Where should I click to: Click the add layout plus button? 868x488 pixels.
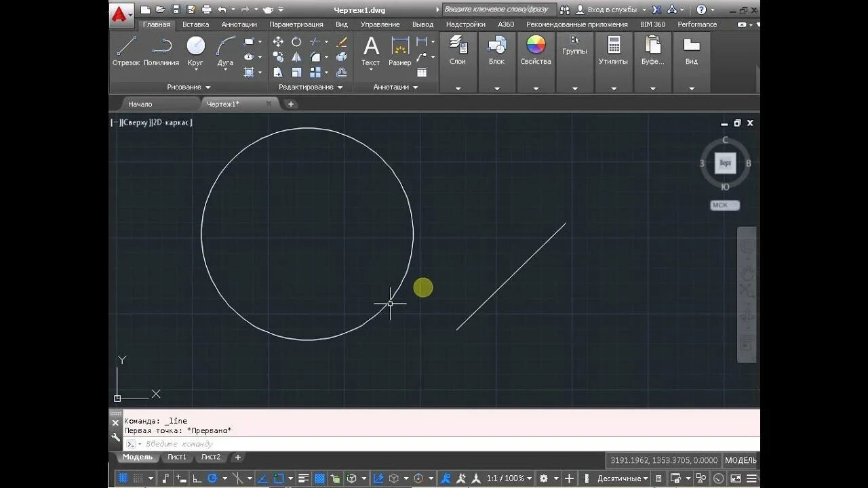tap(237, 457)
